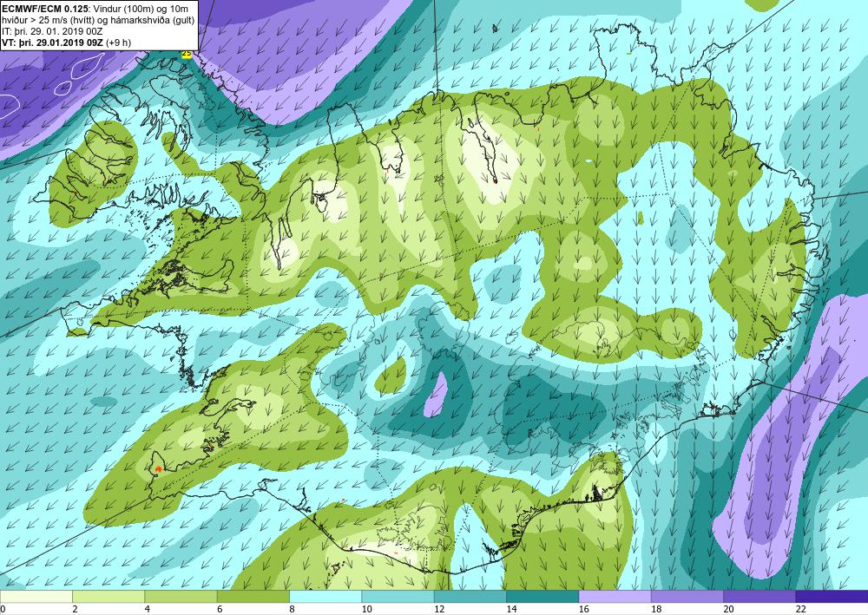Click the 'hviður > 25 m/s (hvítt)' text line

point(98,20)
